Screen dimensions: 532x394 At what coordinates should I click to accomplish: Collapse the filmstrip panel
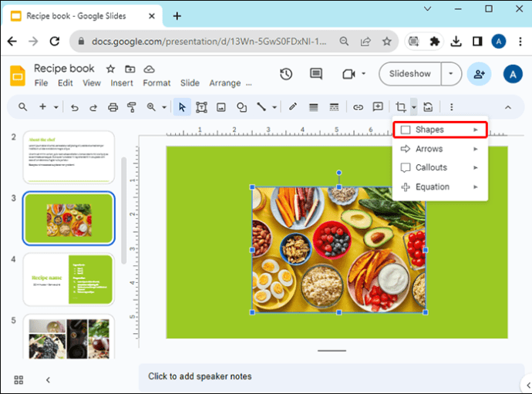48,380
